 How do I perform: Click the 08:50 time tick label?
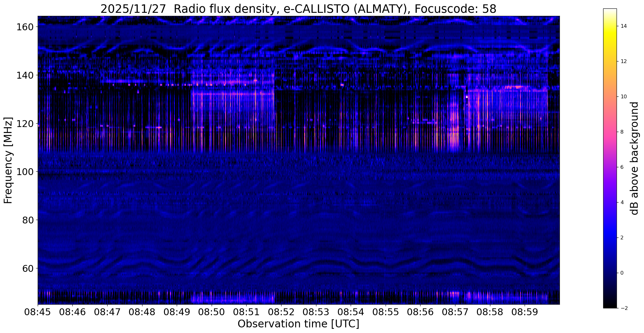pyautogui.click(x=212, y=312)
